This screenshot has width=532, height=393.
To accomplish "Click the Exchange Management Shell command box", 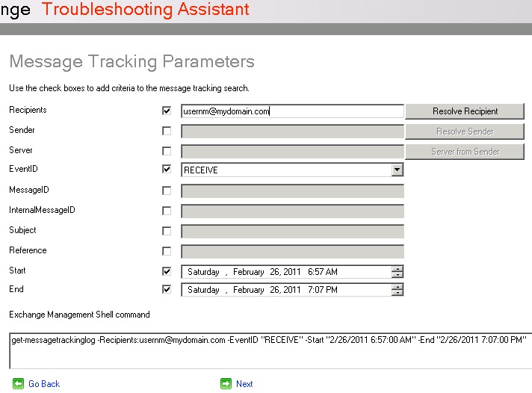I will click(x=269, y=350).
